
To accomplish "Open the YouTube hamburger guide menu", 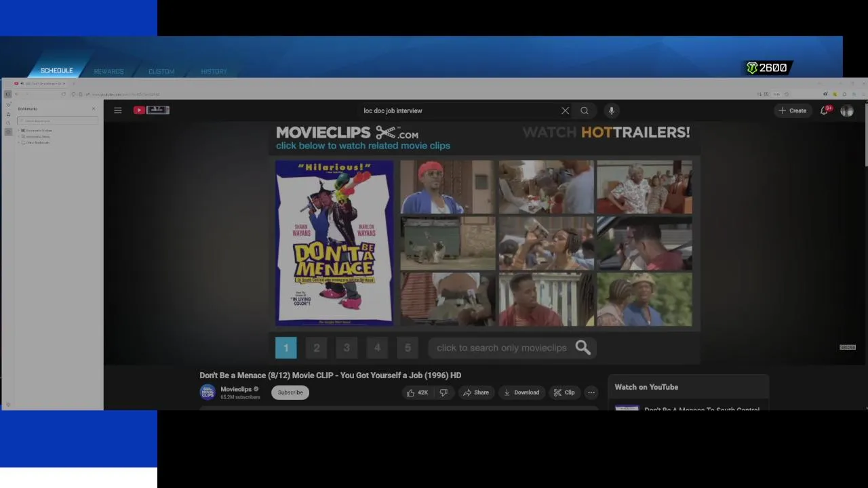I will 118,110.
